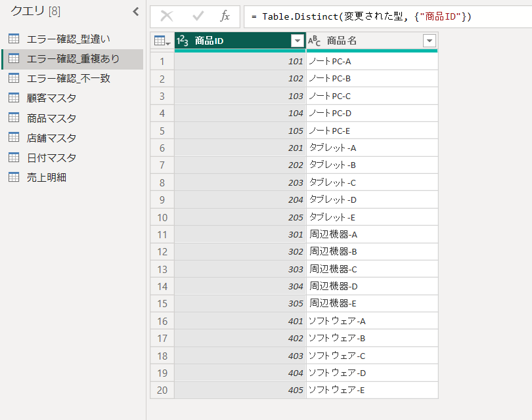Open the 商品マスタ query
This screenshot has height=420, width=532.
[x=73, y=118]
